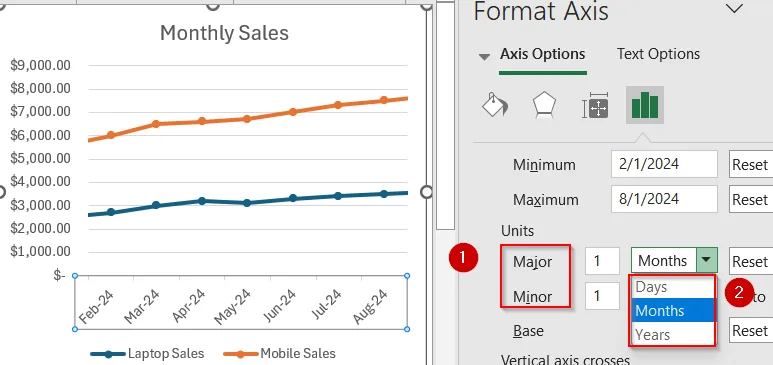Open the Size & Properties icon
773x365 pixels.
596,105
